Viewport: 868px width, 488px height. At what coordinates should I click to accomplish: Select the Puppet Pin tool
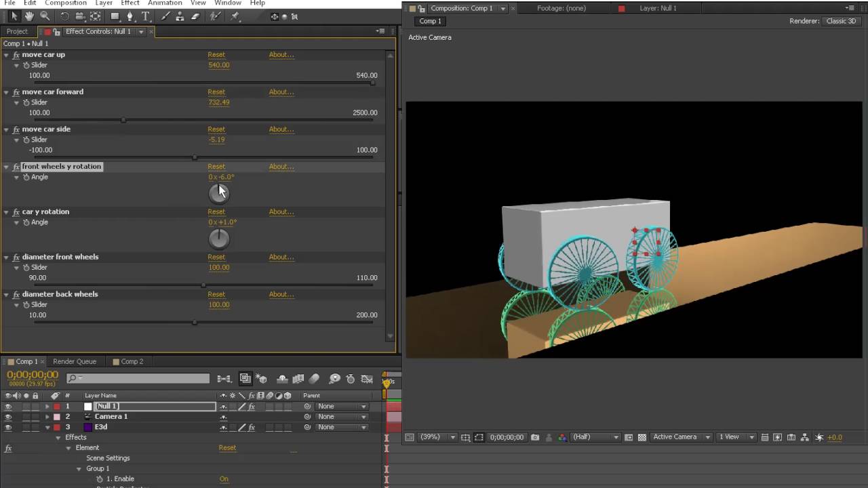point(235,16)
